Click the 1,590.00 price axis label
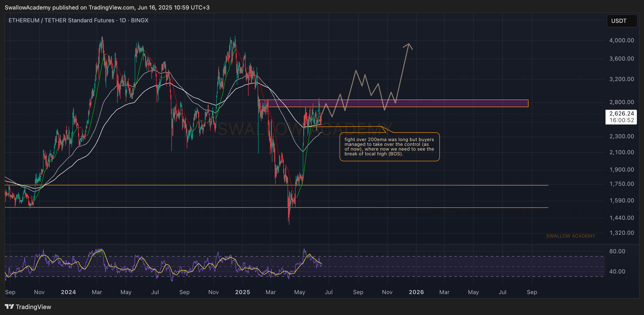 pyautogui.click(x=621, y=200)
